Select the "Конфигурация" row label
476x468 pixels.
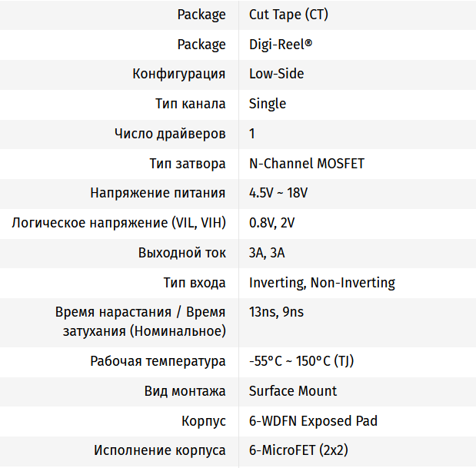click(179, 74)
